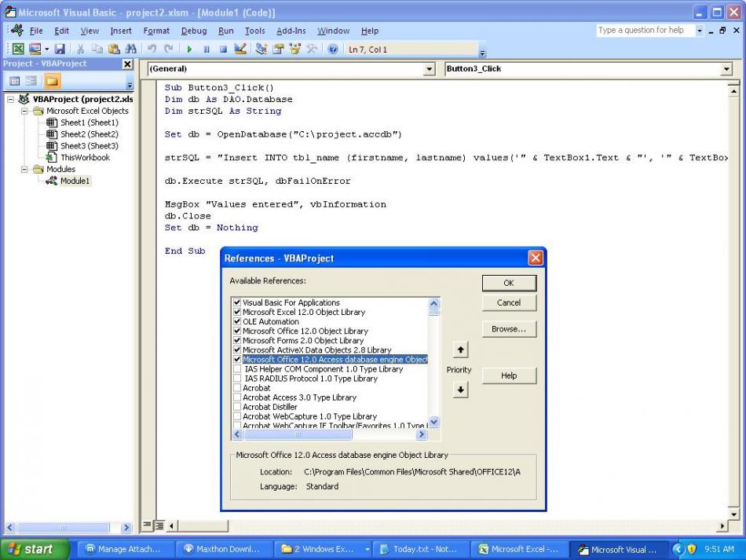
Task: Click the Undo arrow icon
Action: [x=152, y=49]
